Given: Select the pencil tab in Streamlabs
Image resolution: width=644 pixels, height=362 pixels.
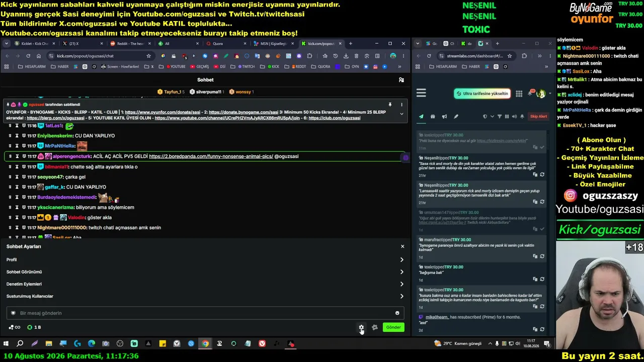Looking at the screenshot, I should 456,117.
